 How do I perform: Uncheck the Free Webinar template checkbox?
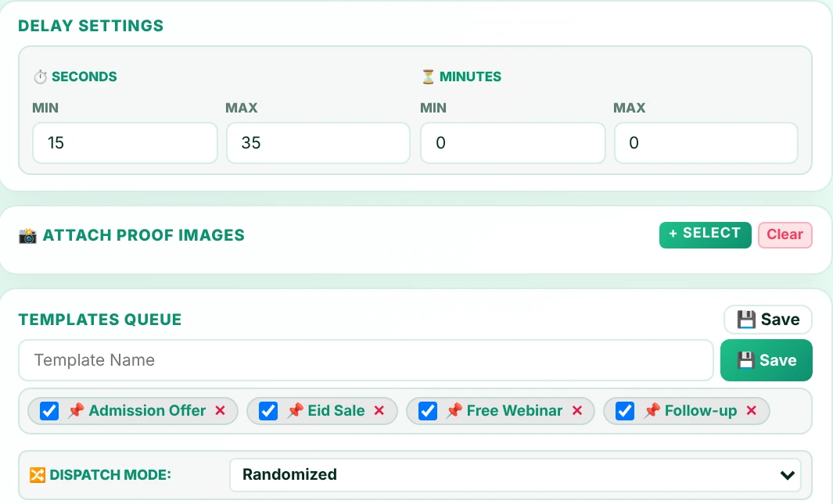tap(428, 411)
